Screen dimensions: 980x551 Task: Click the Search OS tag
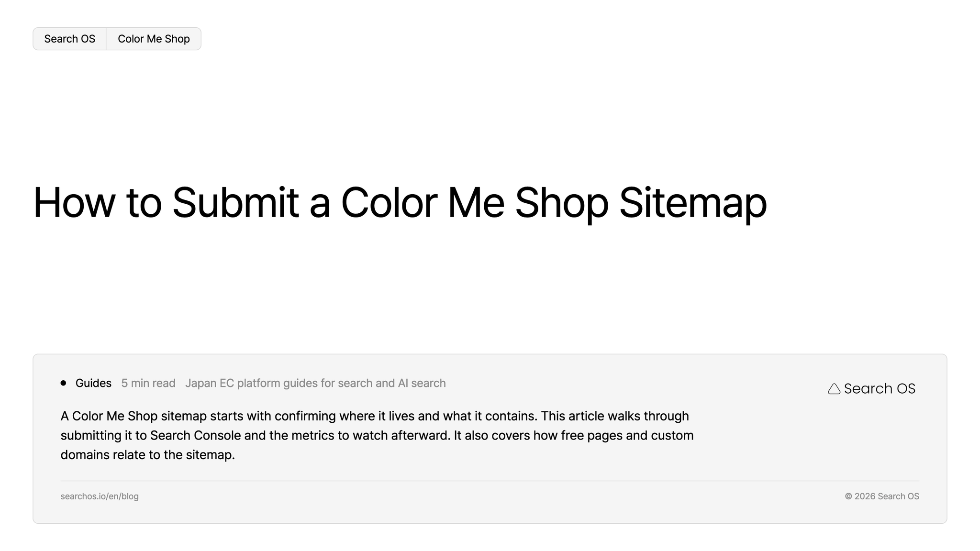70,39
